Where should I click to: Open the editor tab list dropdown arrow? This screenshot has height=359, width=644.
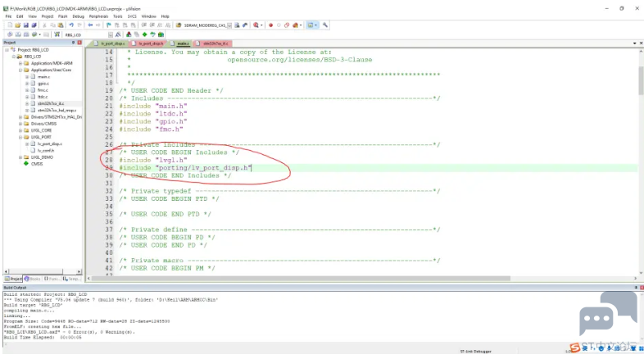(x=634, y=43)
